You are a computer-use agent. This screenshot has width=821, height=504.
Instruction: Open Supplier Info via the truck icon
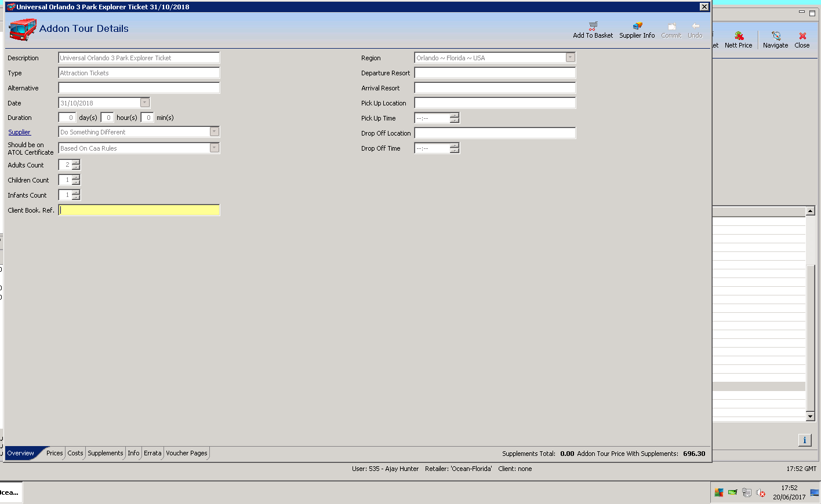pos(637,26)
